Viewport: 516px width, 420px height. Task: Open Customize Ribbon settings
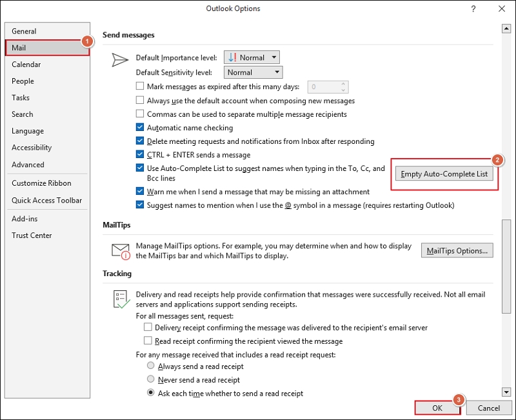pos(47,183)
